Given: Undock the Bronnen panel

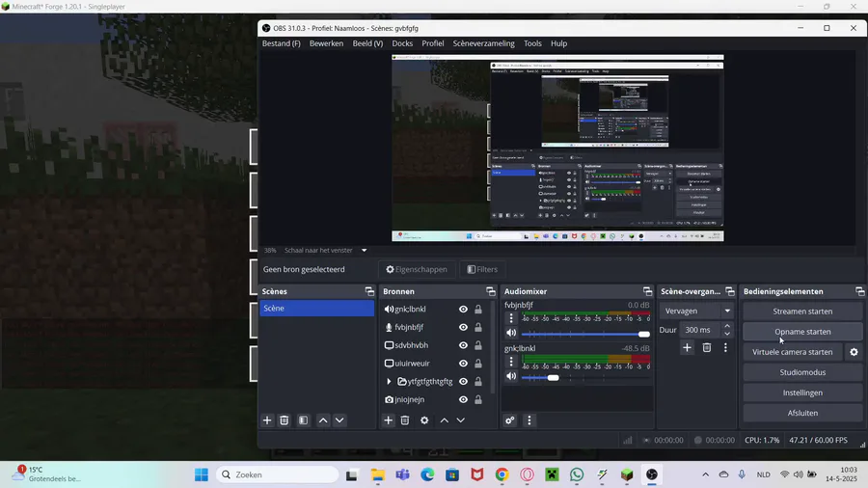Looking at the screenshot, I should [491, 291].
